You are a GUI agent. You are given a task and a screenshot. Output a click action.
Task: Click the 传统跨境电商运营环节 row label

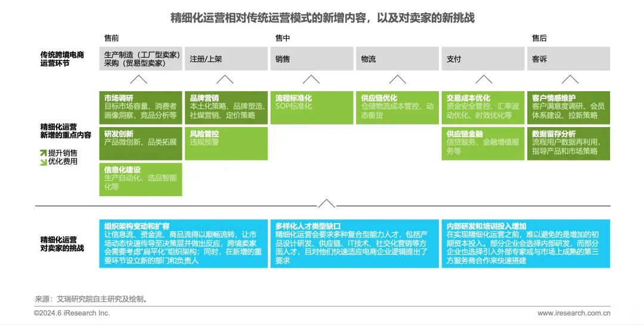tap(62, 59)
